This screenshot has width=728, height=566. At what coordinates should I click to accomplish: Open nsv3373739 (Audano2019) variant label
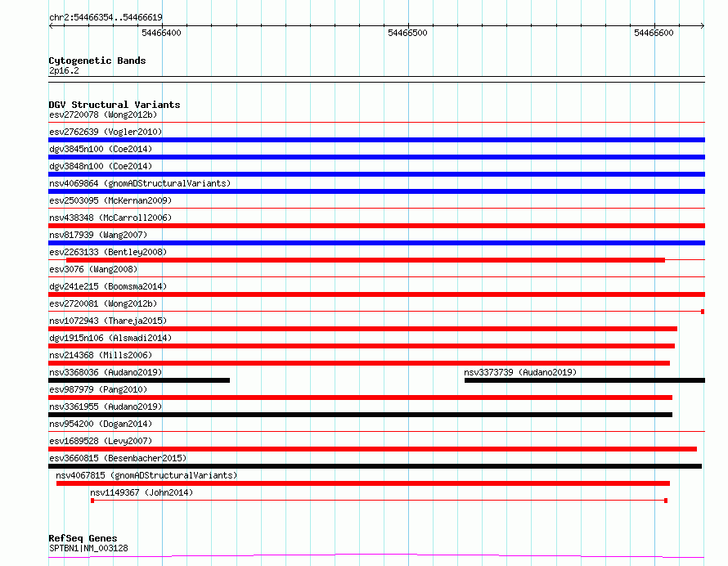(520, 372)
